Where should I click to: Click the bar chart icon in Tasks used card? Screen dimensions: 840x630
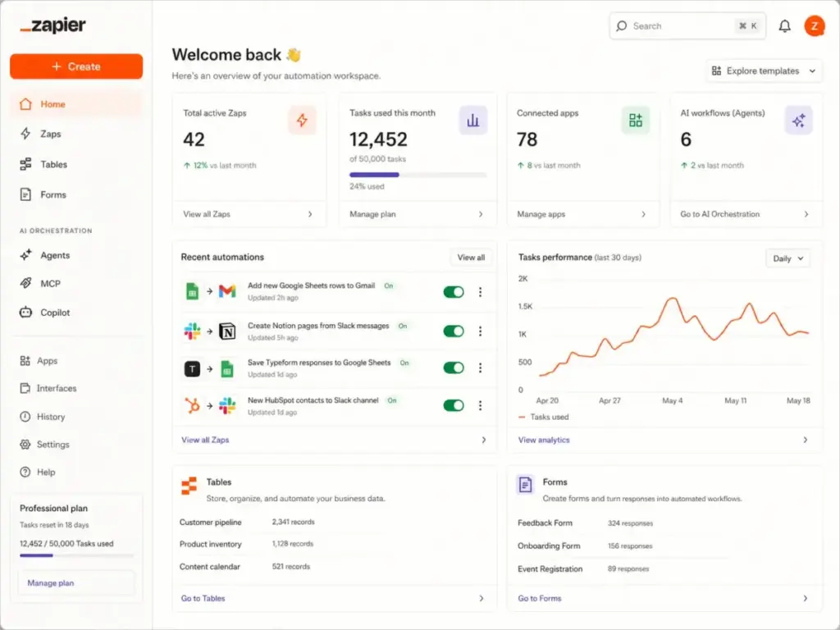[x=473, y=120]
